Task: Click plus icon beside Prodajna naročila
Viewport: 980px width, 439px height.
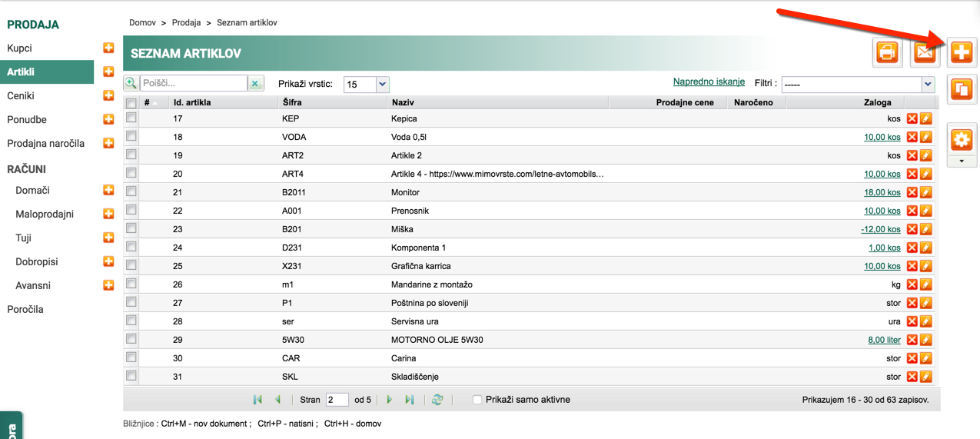Action: click(x=108, y=143)
